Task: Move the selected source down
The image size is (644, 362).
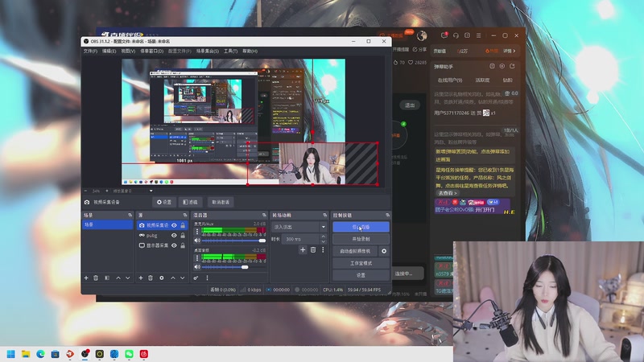Action: pyautogui.click(x=183, y=278)
